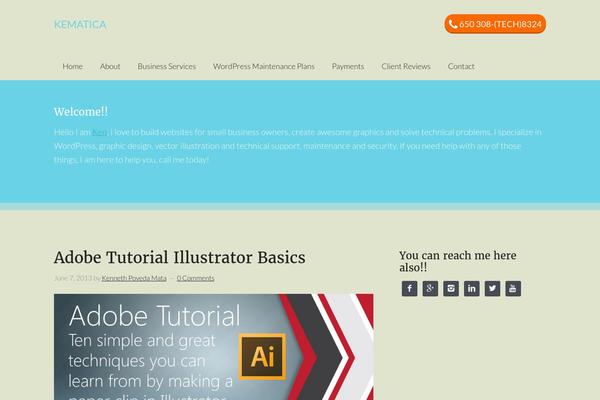The image size is (600, 400).
Task: Open the Instagram social icon
Action: point(451,289)
